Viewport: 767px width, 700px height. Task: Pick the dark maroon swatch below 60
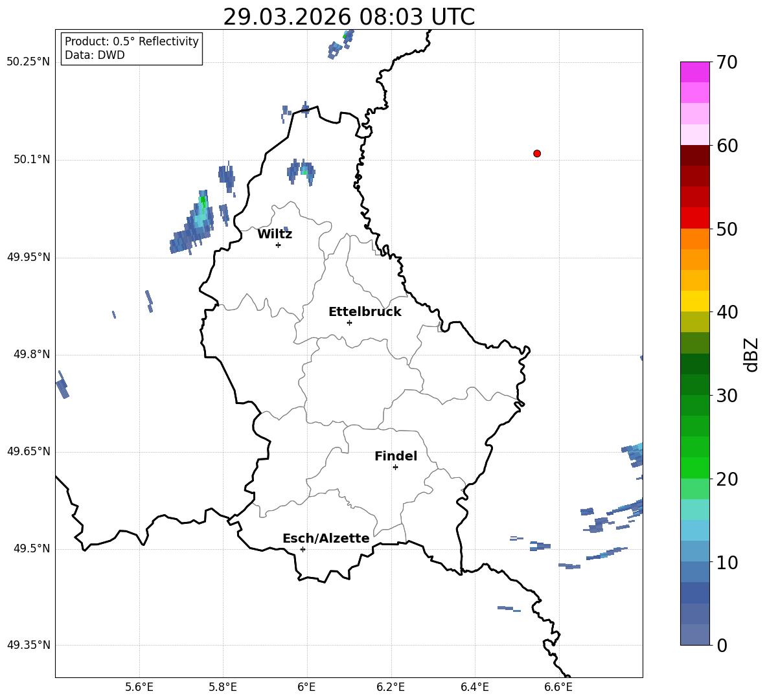[x=695, y=155]
